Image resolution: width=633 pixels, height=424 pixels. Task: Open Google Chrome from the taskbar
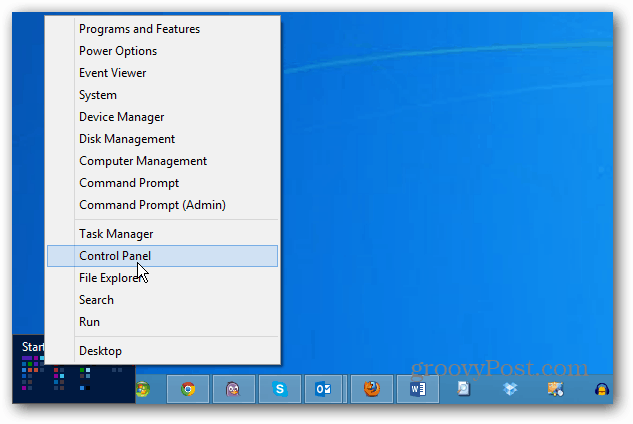coord(188,389)
